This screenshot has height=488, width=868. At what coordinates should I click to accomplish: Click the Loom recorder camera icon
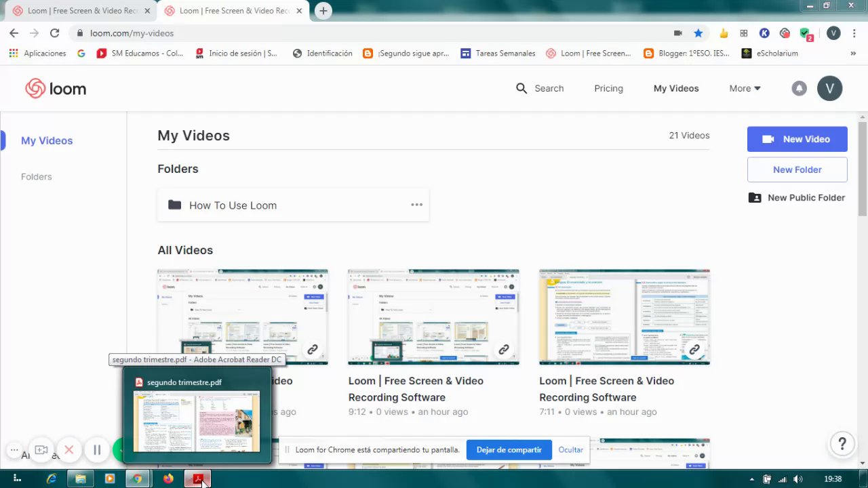click(x=41, y=450)
